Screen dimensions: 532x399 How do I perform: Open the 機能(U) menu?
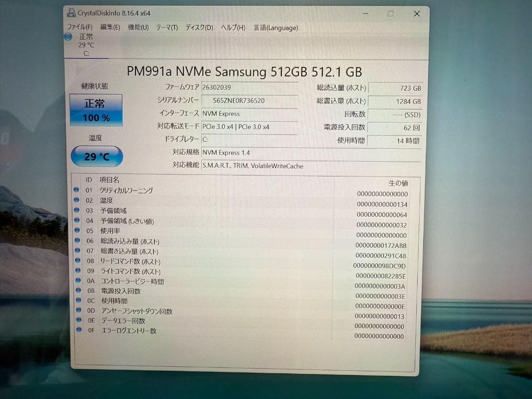coord(138,28)
